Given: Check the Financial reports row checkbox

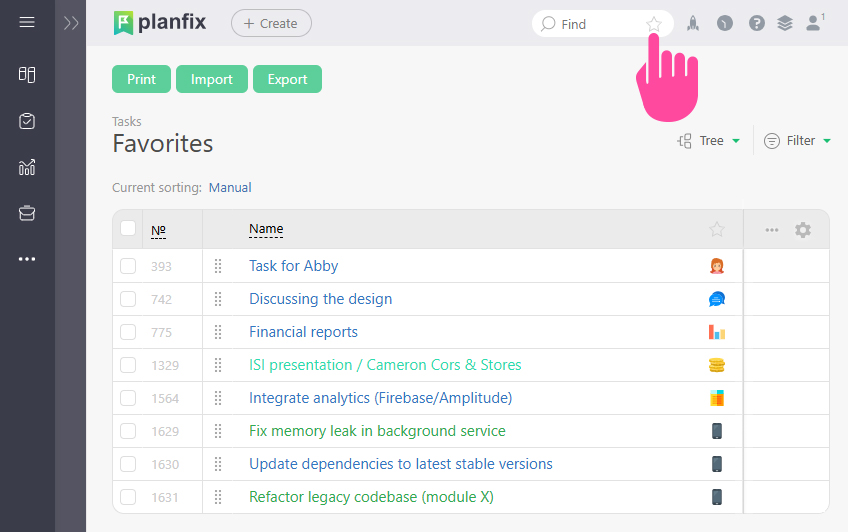Looking at the screenshot, I should (128, 332).
